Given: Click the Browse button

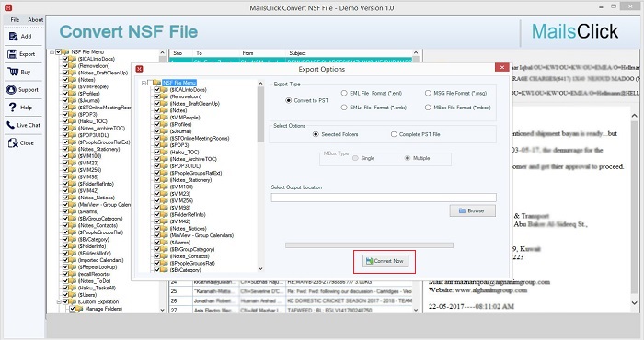Looking at the screenshot, I should (472, 210).
